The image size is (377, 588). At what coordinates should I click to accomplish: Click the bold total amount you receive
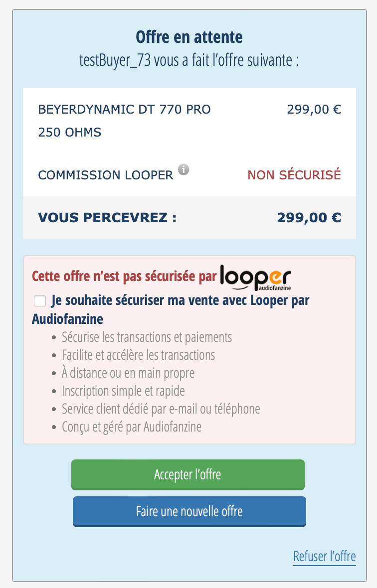coord(309,218)
